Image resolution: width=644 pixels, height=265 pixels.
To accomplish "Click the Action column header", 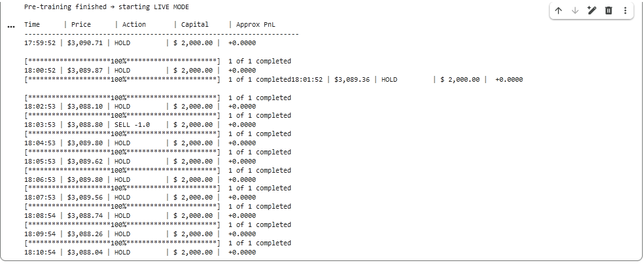I will click(x=134, y=25).
